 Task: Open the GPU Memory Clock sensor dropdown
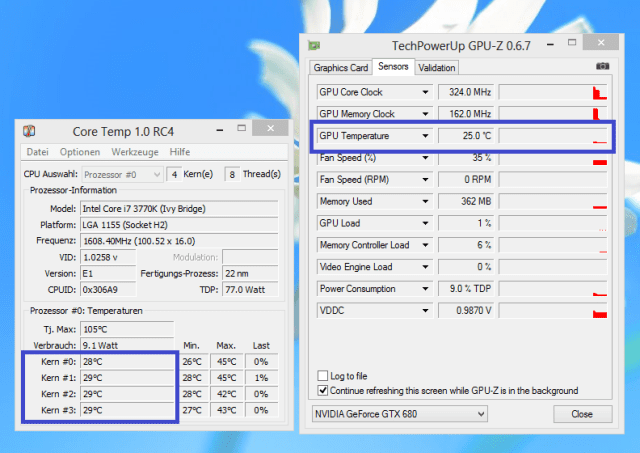coord(425,114)
